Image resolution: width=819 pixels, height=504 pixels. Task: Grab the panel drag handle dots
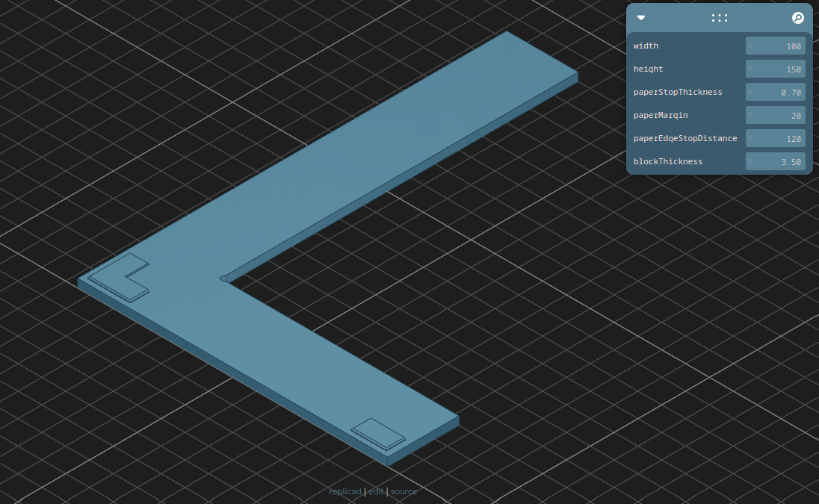pyautogui.click(x=719, y=18)
